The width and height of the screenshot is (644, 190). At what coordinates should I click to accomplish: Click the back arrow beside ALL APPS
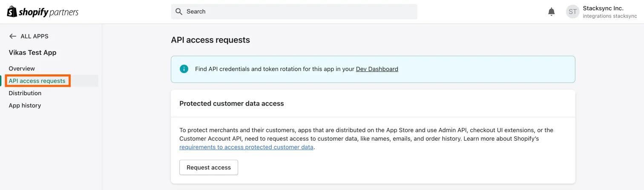tap(13, 36)
